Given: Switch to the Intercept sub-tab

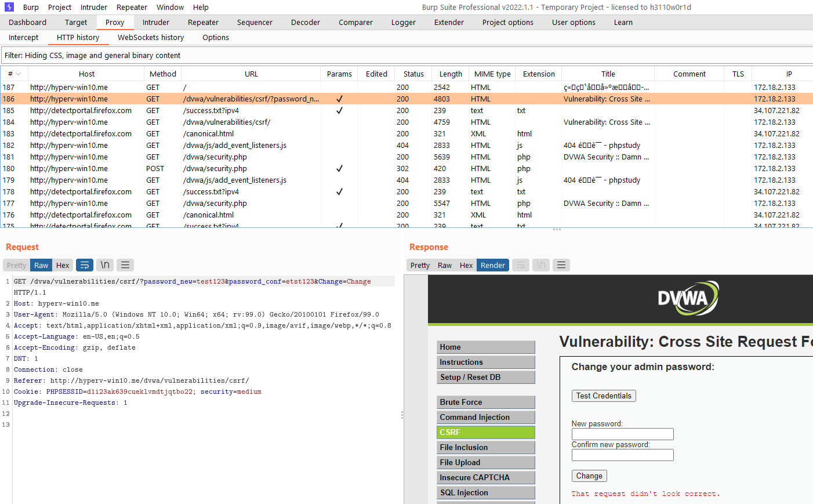Looking at the screenshot, I should [23, 37].
